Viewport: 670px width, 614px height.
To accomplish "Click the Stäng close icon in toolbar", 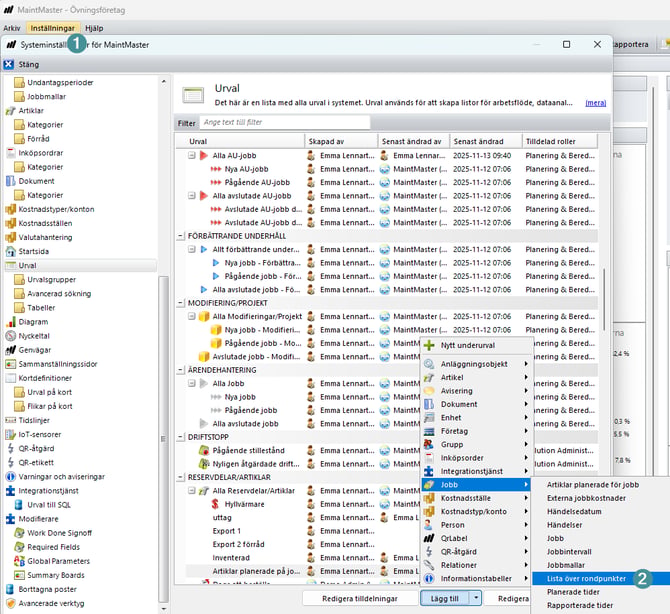I will (x=9, y=65).
